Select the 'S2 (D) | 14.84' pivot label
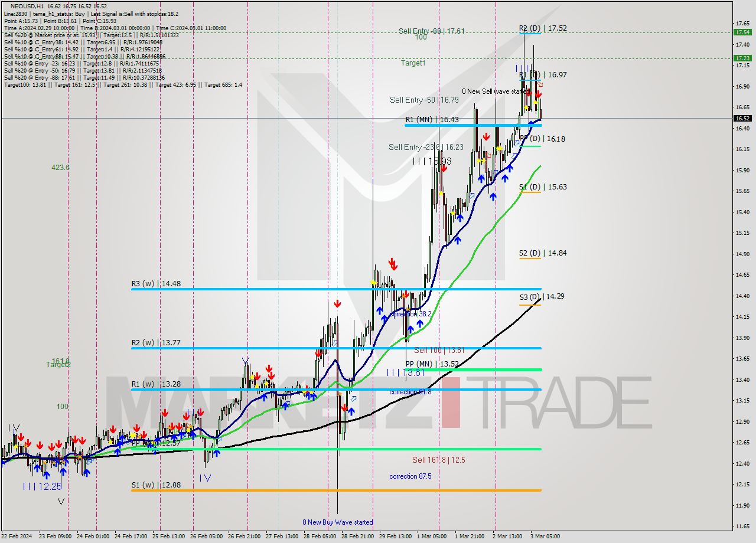Screen dimensions: 756x543 coord(543,253)
